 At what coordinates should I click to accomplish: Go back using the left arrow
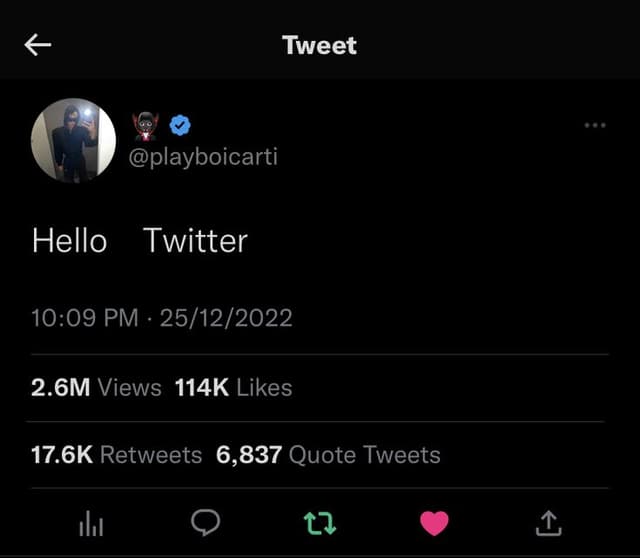pos(38,45)
